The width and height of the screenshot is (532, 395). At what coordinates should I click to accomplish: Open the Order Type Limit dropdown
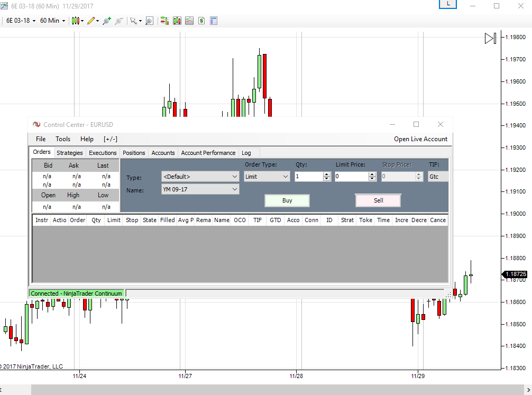[x=267, y=177]
